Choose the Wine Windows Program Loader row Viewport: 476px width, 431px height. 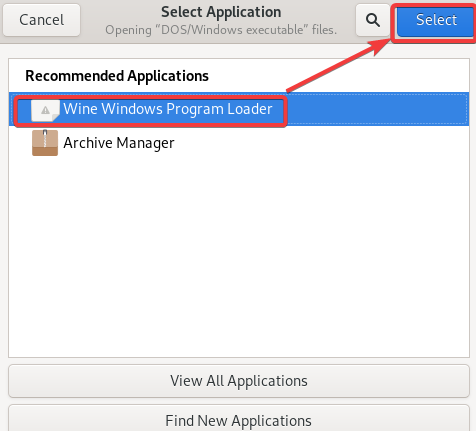tap(239, 109)
